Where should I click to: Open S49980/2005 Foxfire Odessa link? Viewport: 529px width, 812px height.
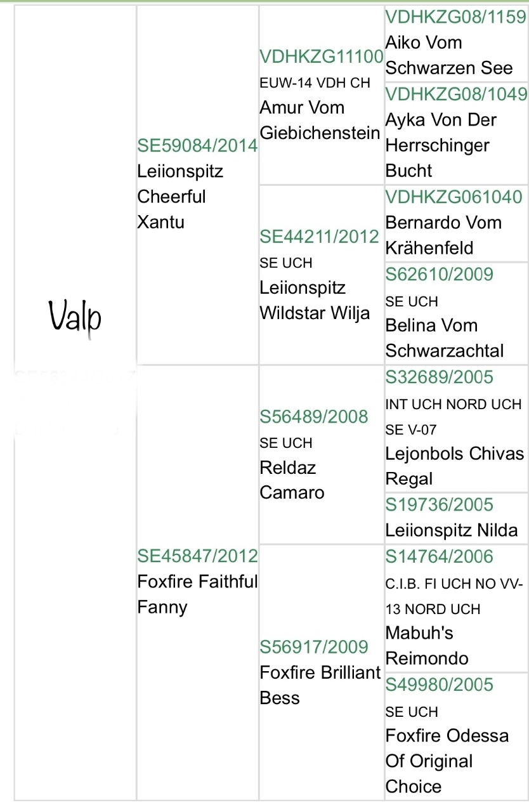[x=439, y=685]
